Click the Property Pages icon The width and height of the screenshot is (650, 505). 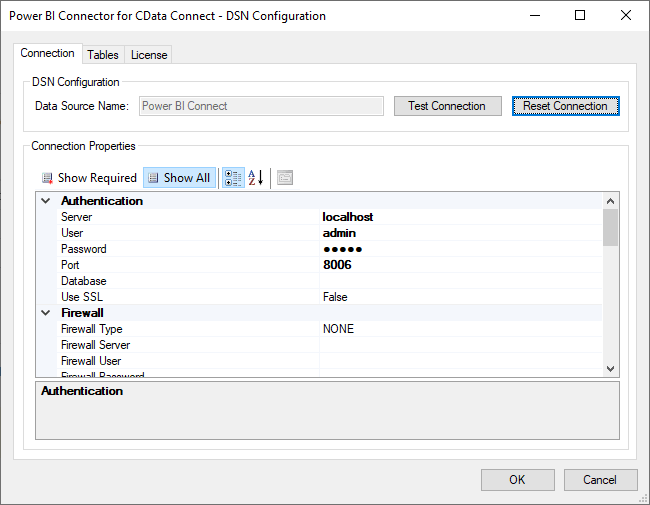(x=285, y=178)
